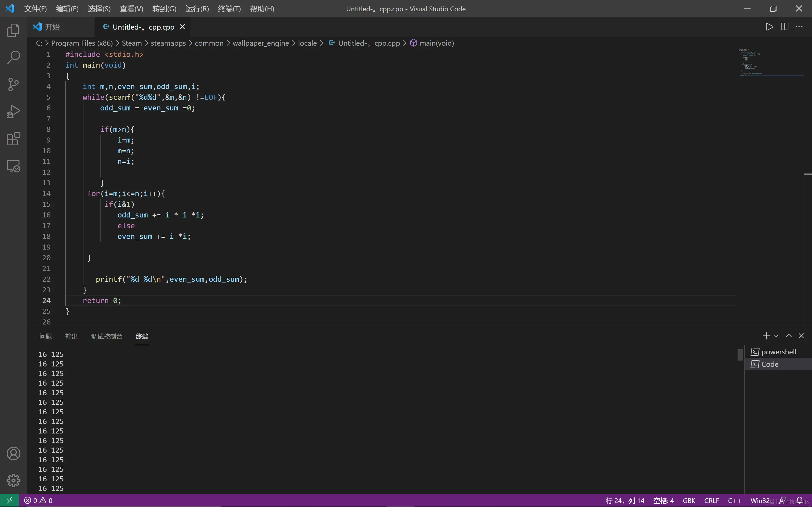Maximize the terminal panel size
812x507 pixels.
coord(789,336)
